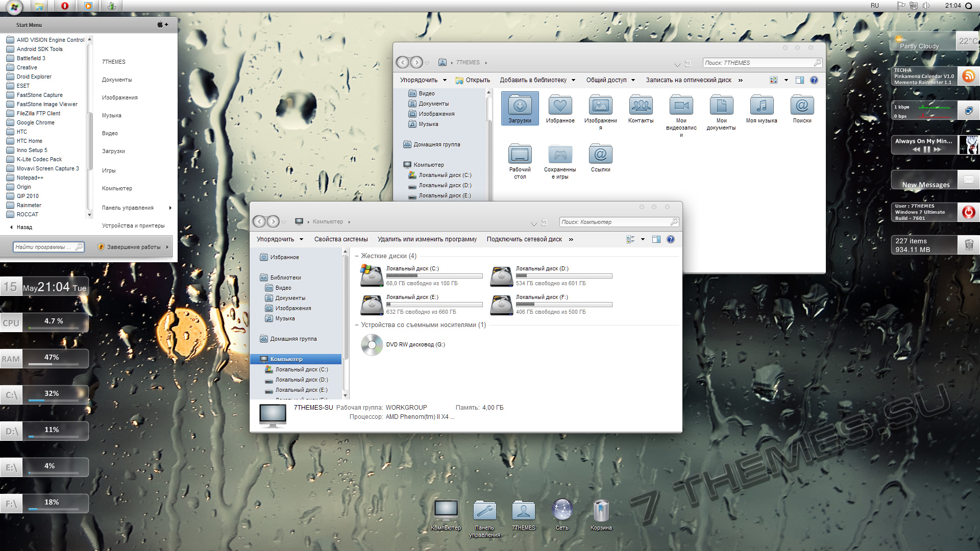Expand Добавить в библиотеку dropdown
Viewport: 980px width, 551px height.
tap(537, 80)
